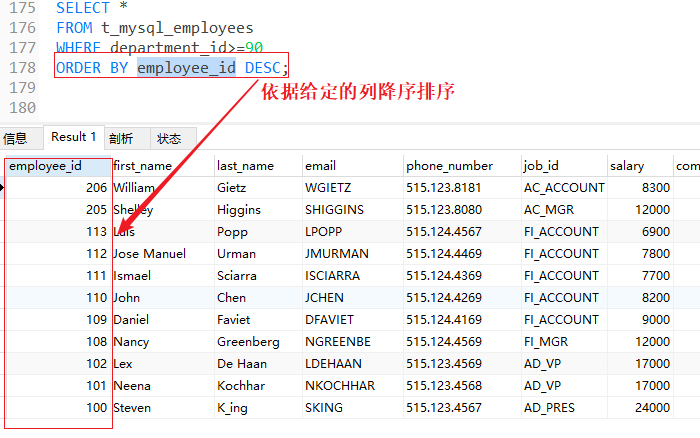This screenshot has width=700, height=438.
Task: Select employee_id cell 108
Action: click(58, 342)
